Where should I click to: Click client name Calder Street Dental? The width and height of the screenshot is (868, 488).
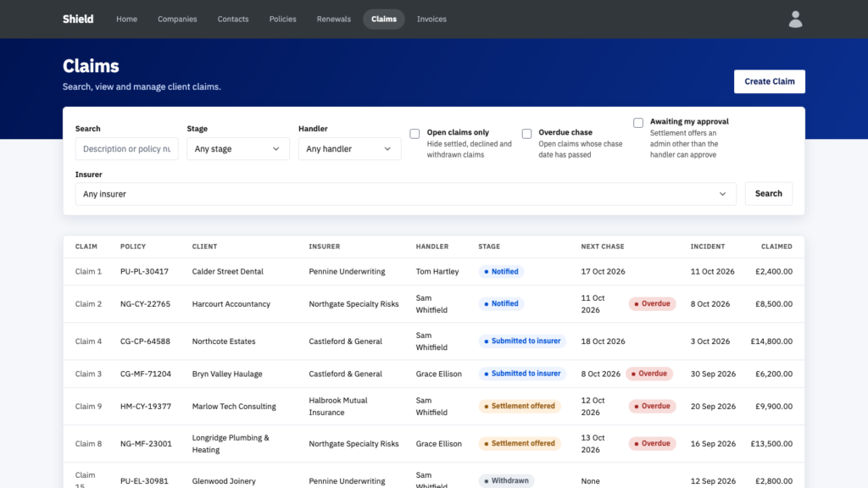point(227,272)
